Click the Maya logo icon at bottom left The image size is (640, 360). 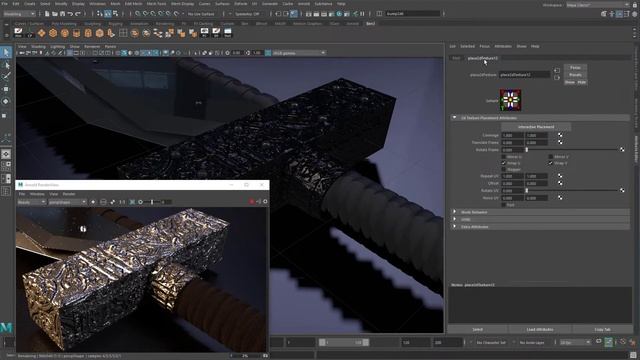pyautogui.click(x=6, y=327)
